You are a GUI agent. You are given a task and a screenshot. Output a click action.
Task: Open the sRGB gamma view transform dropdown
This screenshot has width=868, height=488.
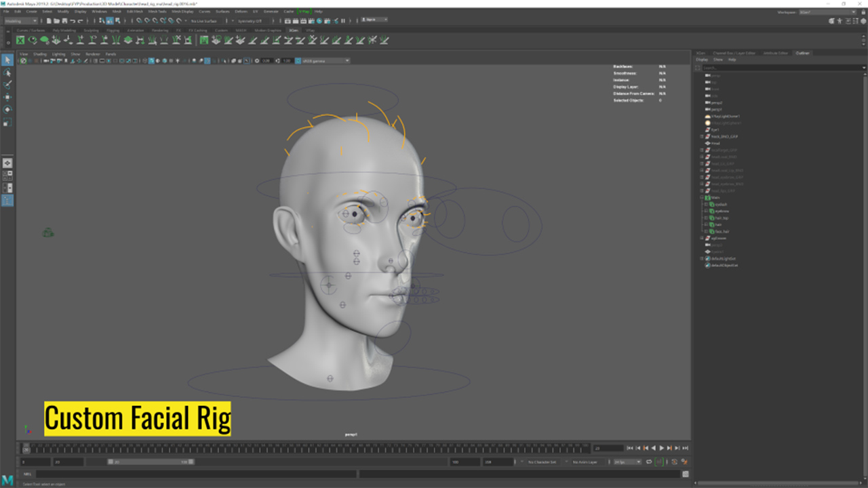(325, 61)
